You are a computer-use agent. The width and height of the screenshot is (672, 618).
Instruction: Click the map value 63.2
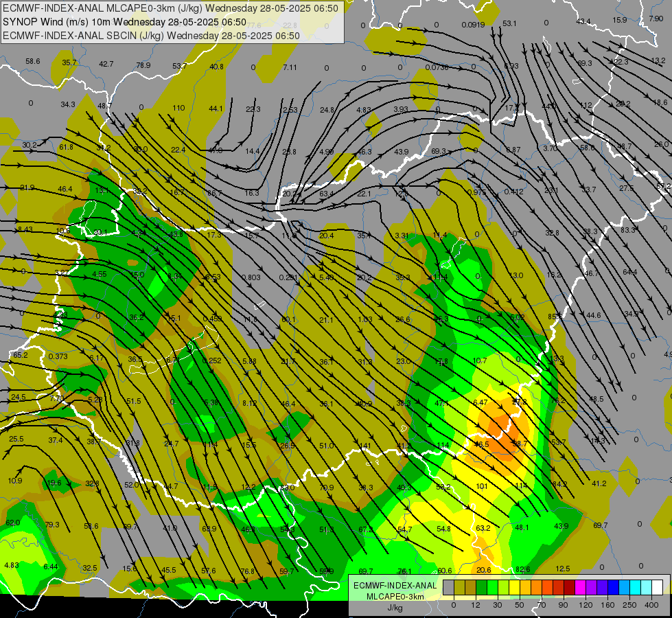coord(483,528)
